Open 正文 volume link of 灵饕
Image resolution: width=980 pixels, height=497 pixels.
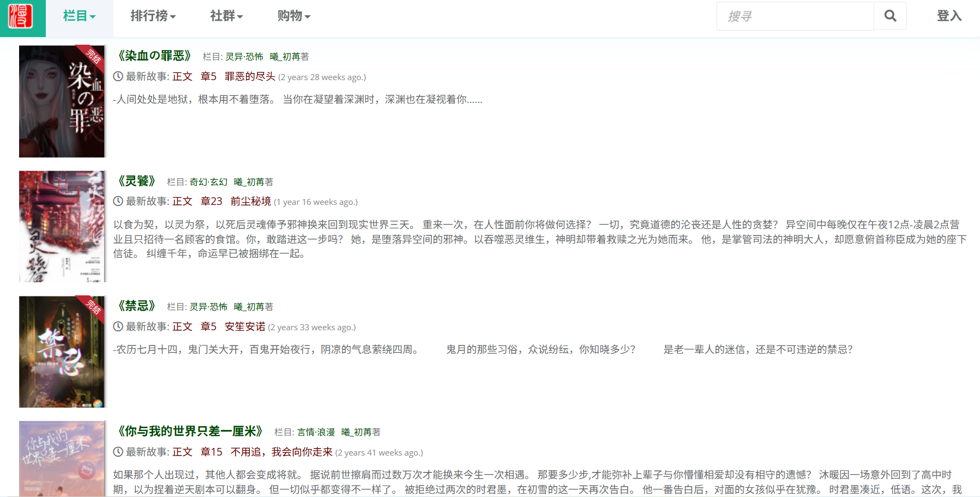click(x=182, y=201)
